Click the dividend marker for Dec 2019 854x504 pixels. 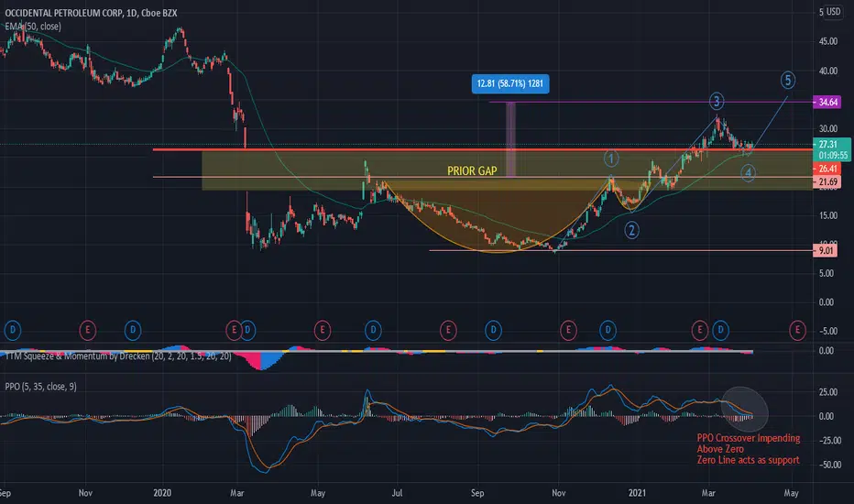(x=133, y=330)
